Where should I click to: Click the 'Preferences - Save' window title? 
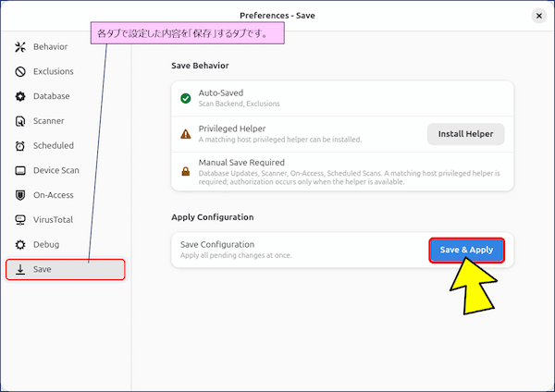point(277,16)
